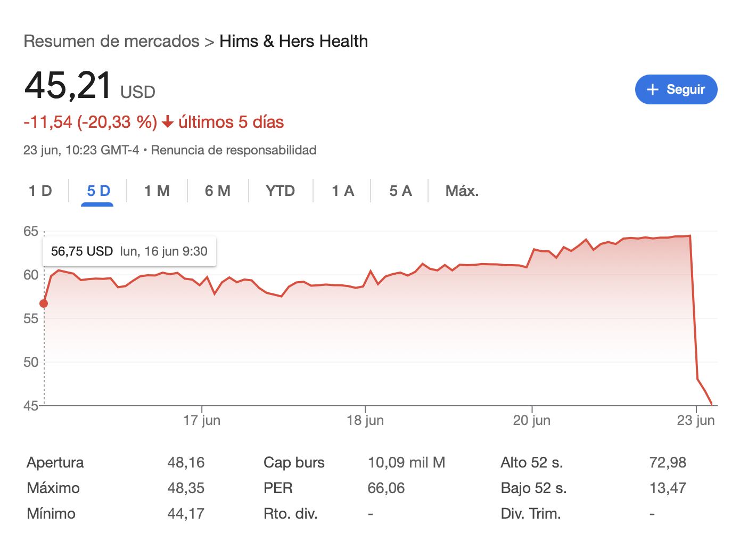Click the 56,75 USD tooltip label
The image size is (756, 541).
point(82,251)
